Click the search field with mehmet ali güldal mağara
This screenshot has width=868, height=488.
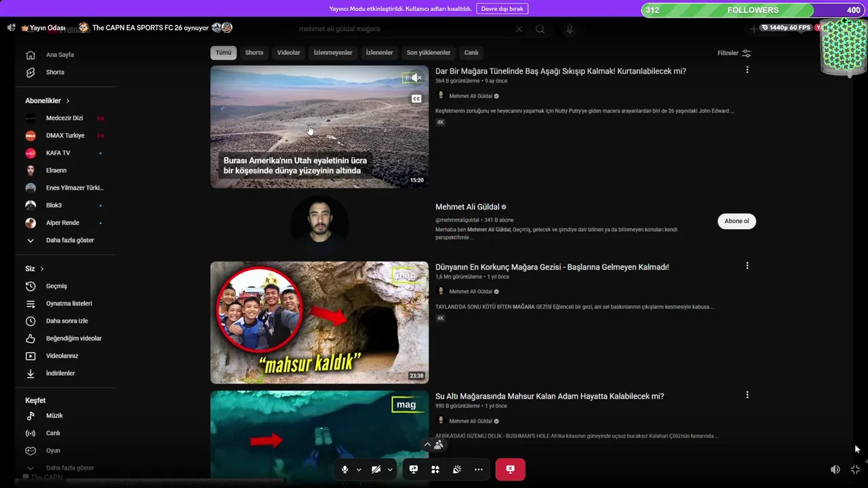[x=403, y=29]
